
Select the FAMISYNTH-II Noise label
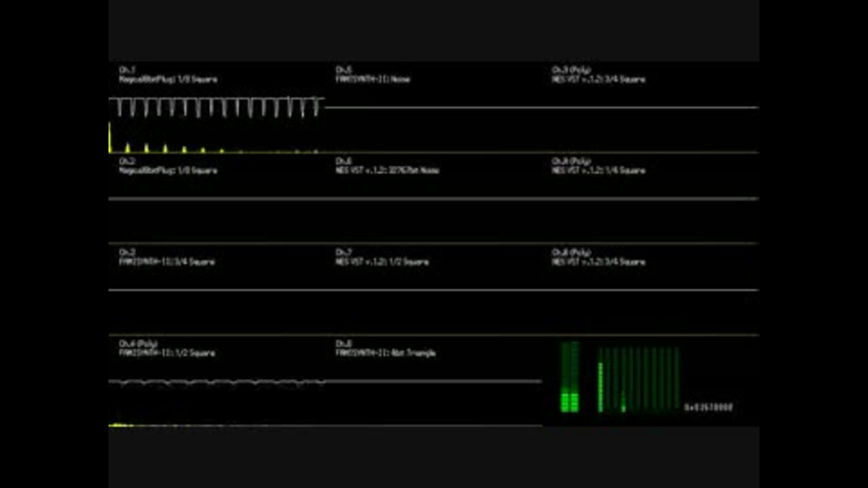pos(373,80)
